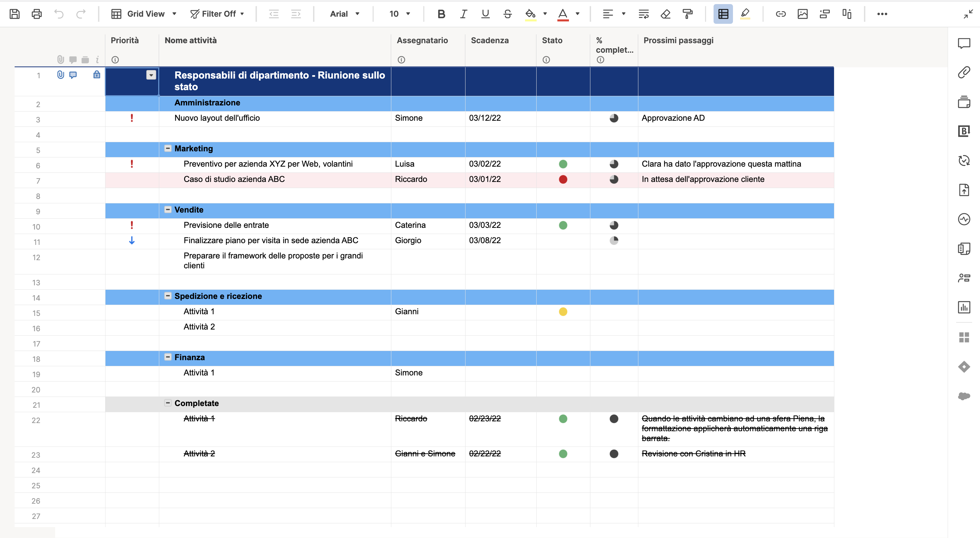The height and width of the screenshot is (538, 980).
Task: Insert a hyperlink with the link icon
Action: [x=780, y=14]
